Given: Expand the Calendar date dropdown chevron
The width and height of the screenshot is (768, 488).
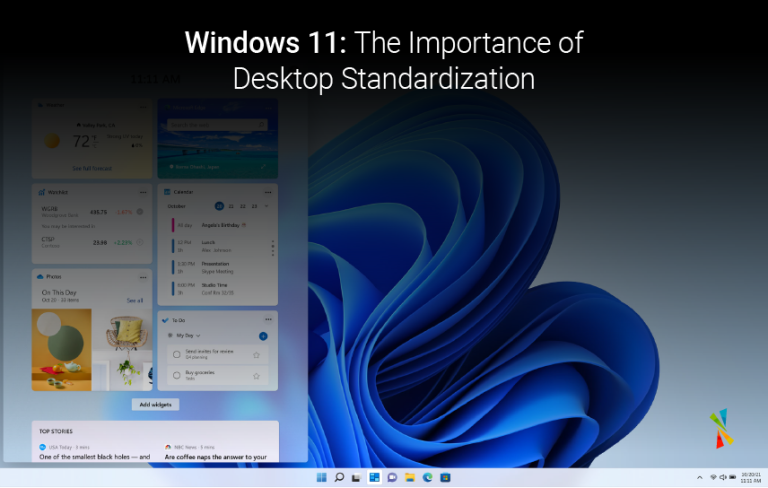Looking at the screenshot, I should 266,206.
